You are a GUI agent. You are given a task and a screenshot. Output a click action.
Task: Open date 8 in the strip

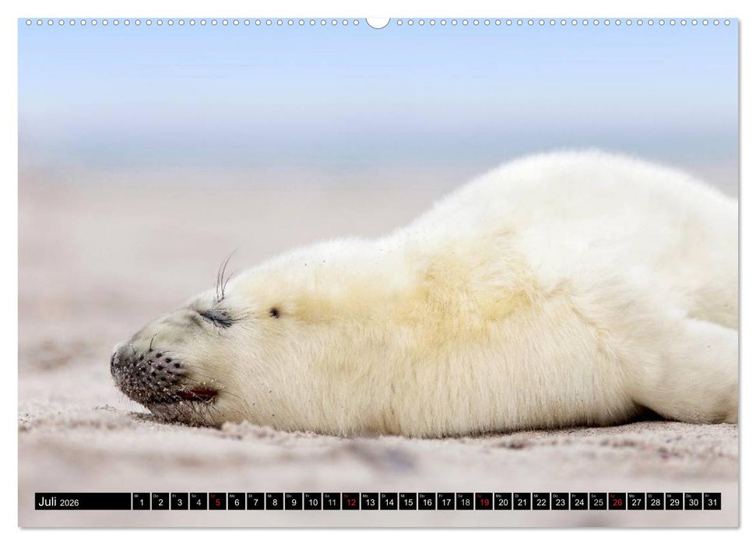tap(276, 501)
